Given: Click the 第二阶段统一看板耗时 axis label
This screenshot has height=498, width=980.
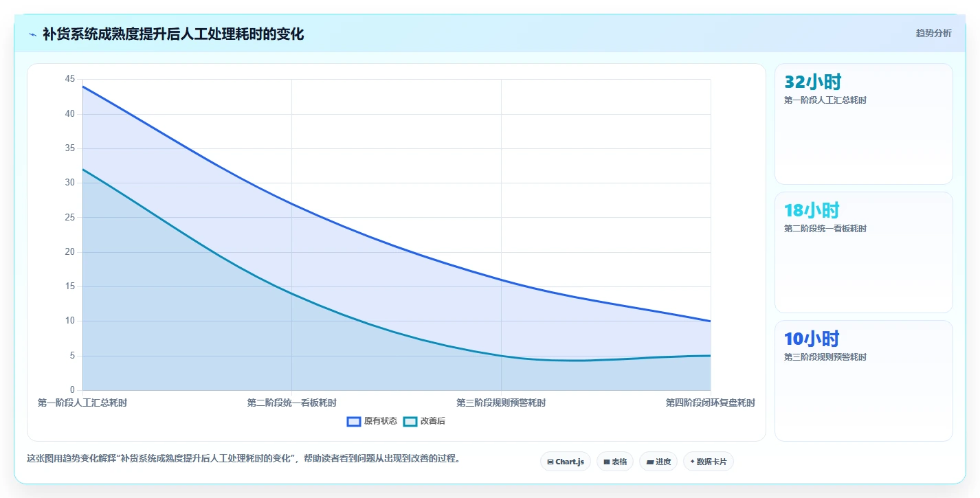Looking at the screenshot, I should (x=292, y=403).
